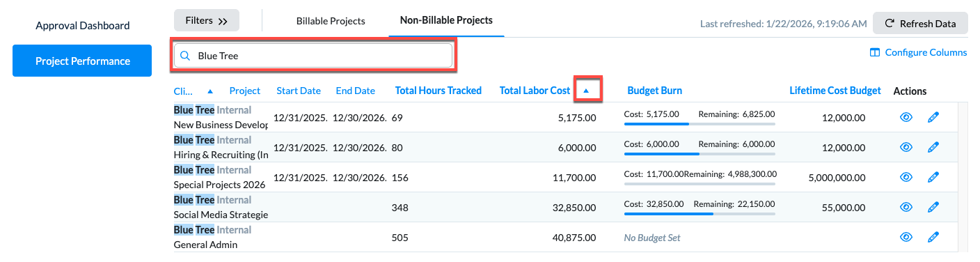Click hours value 348

400,207
